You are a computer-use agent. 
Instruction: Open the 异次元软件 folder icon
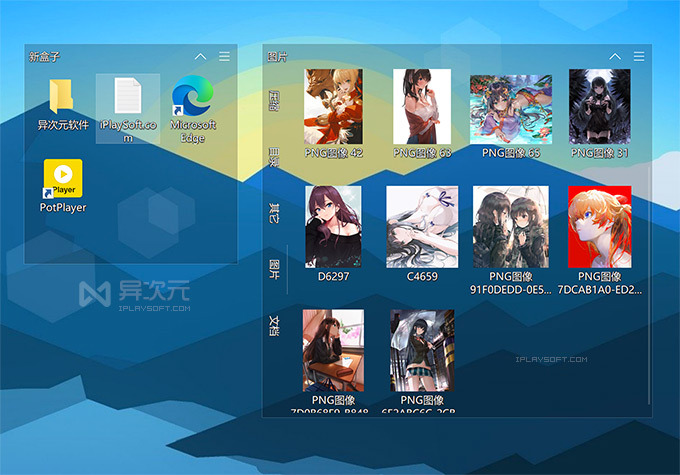tap(61, 96)
